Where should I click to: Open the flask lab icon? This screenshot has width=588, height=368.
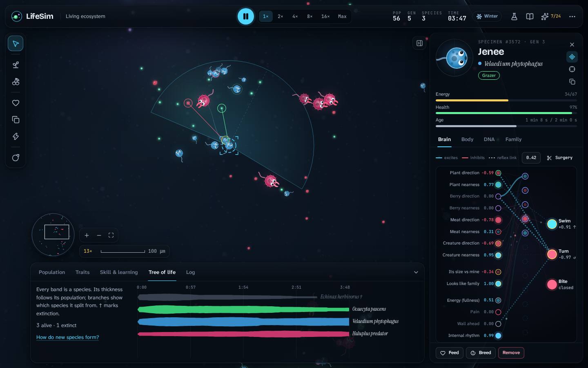coord(514,16)
